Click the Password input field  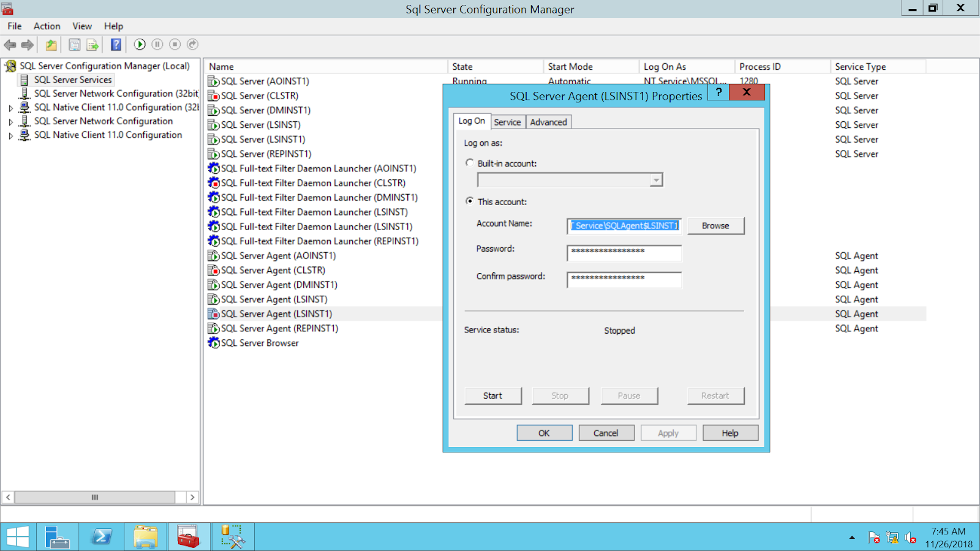[624, 252]
